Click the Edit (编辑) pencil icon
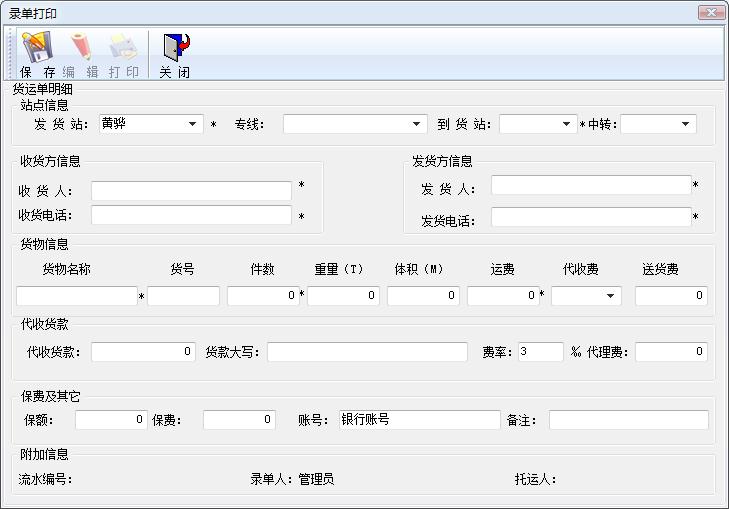The height and width of the screenshot is (509, 729). point(80,47)
